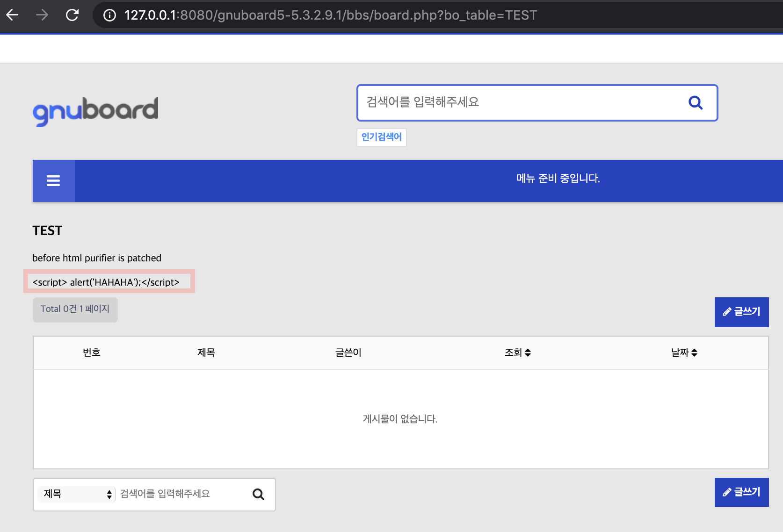
Task: Click the upper 글쓰기 write button
Action: tap(741, 312)
